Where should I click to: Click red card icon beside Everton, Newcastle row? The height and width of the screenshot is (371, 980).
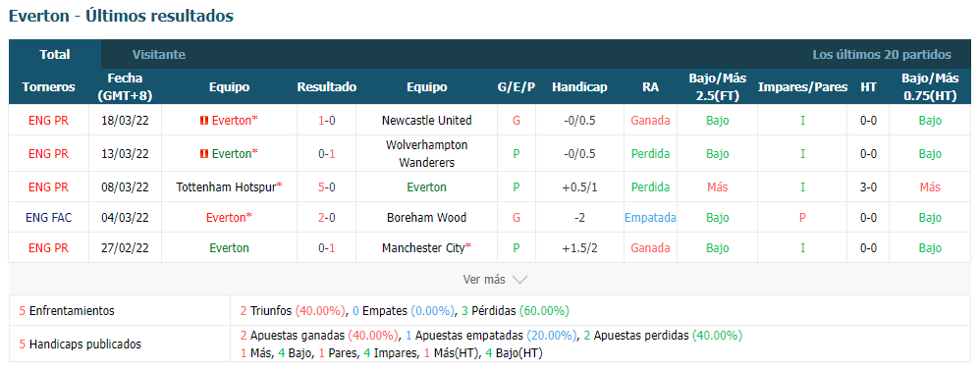pos(203,121)
